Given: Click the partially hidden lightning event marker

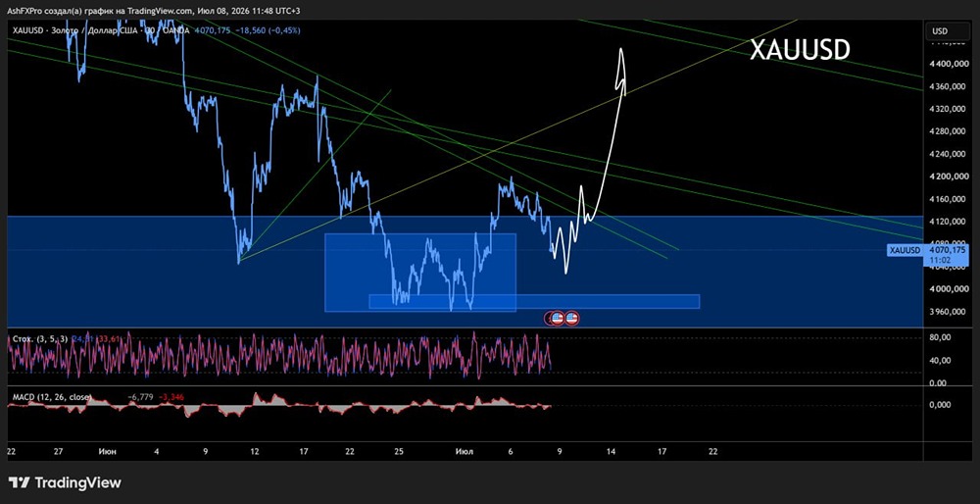Looking at the screenshot, I should (x=548, y=319).
